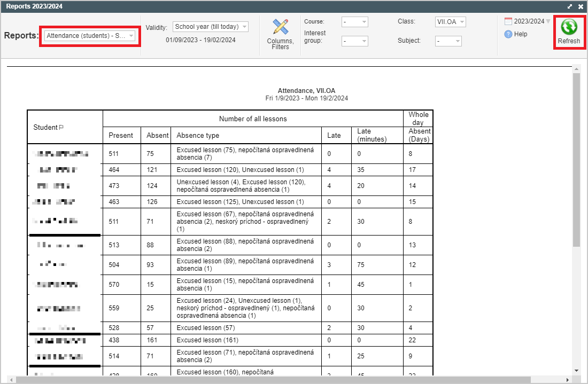Select the Present value 464
Image resolution: width=588 pixels, height=384 pixels.
pos(114,170)
